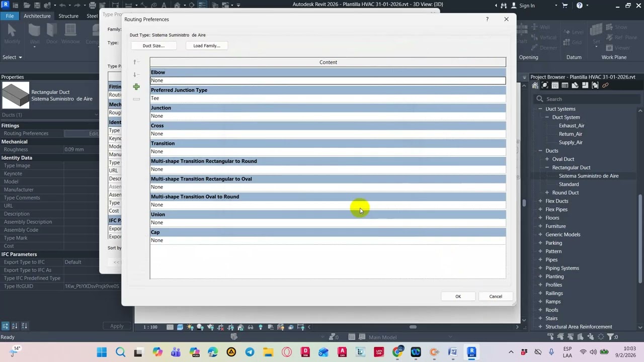Screen dimensions: 644x362
Task: Click the Content column header
Action: [x=328, y=62]
